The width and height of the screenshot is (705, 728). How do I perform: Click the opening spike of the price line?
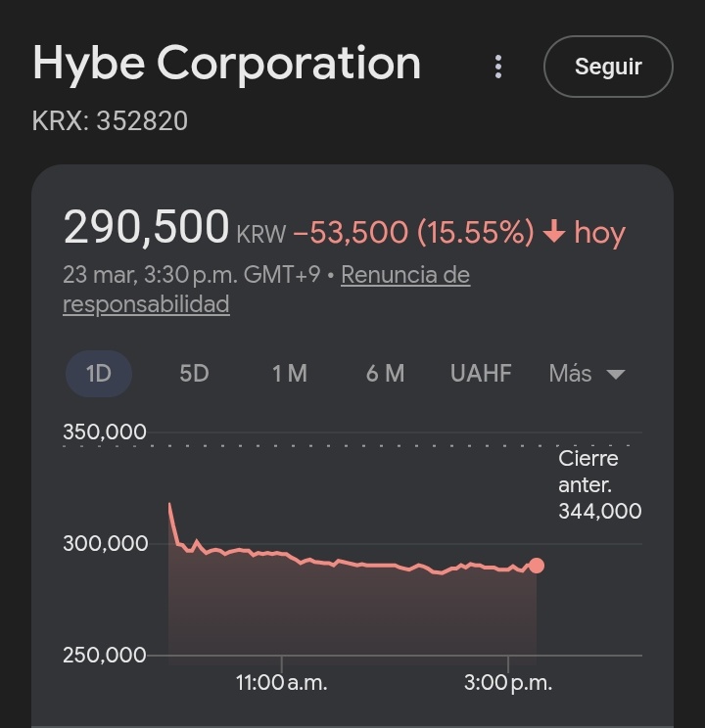coord(170,506)
